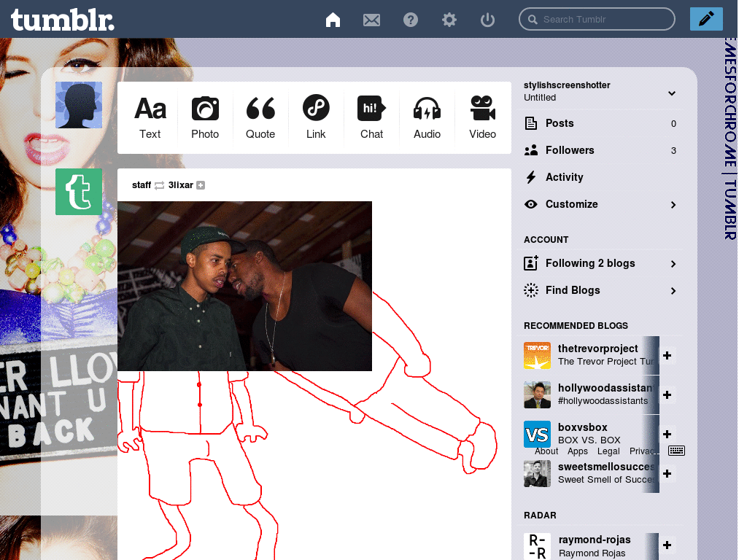This screenshot has height=560, width=747.
Task: Open Customize in sidebar
Action: [600, 204]
